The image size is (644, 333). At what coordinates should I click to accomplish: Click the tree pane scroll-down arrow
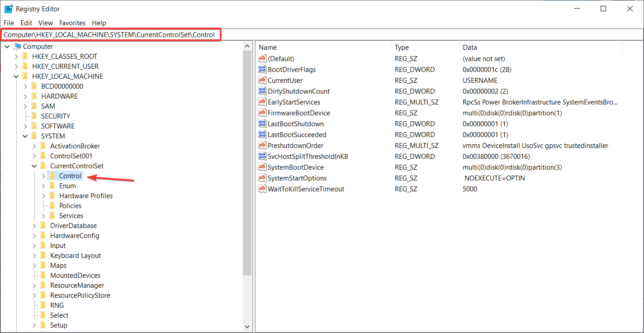click(x=247, y=326)
